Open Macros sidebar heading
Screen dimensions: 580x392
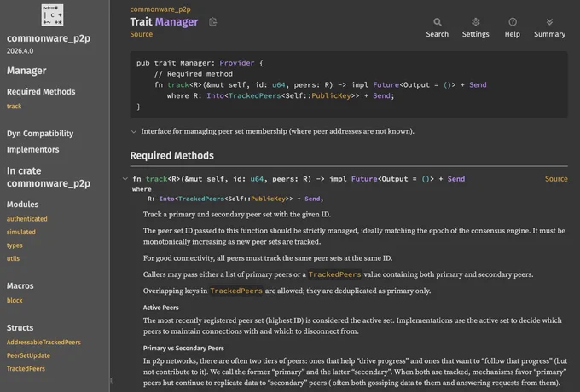click(20, 286)
